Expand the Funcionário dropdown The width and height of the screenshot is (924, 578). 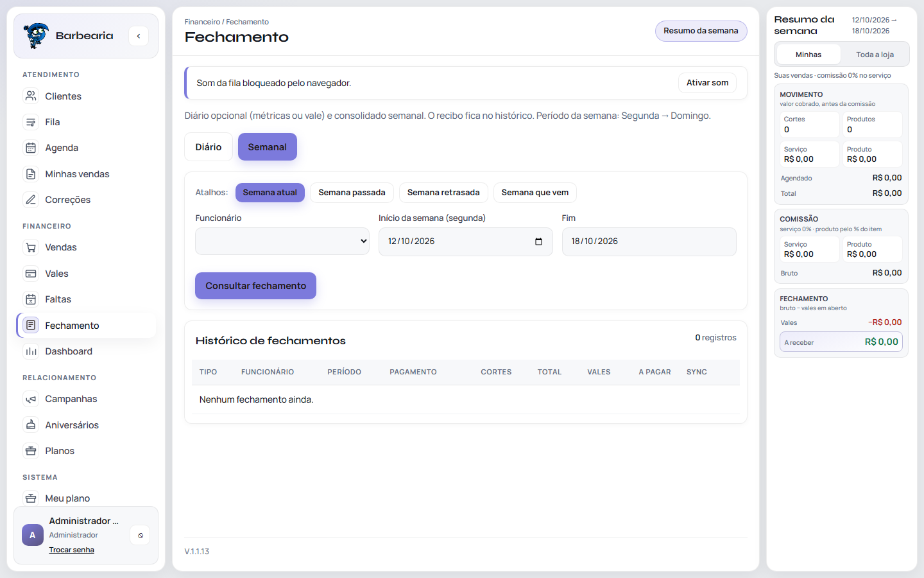pos(282,241)
